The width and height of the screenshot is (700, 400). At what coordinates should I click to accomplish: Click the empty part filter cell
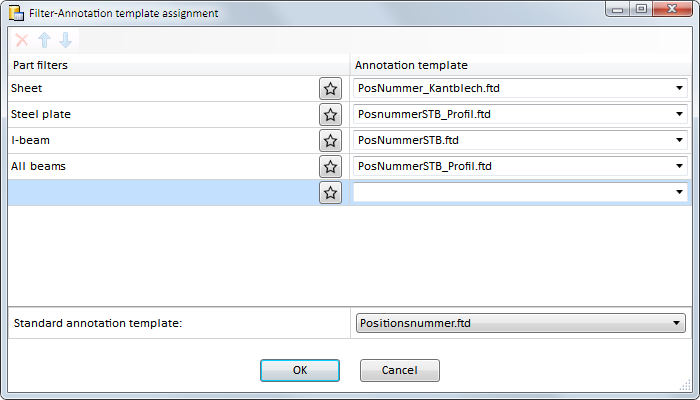[x=163, y=192]
